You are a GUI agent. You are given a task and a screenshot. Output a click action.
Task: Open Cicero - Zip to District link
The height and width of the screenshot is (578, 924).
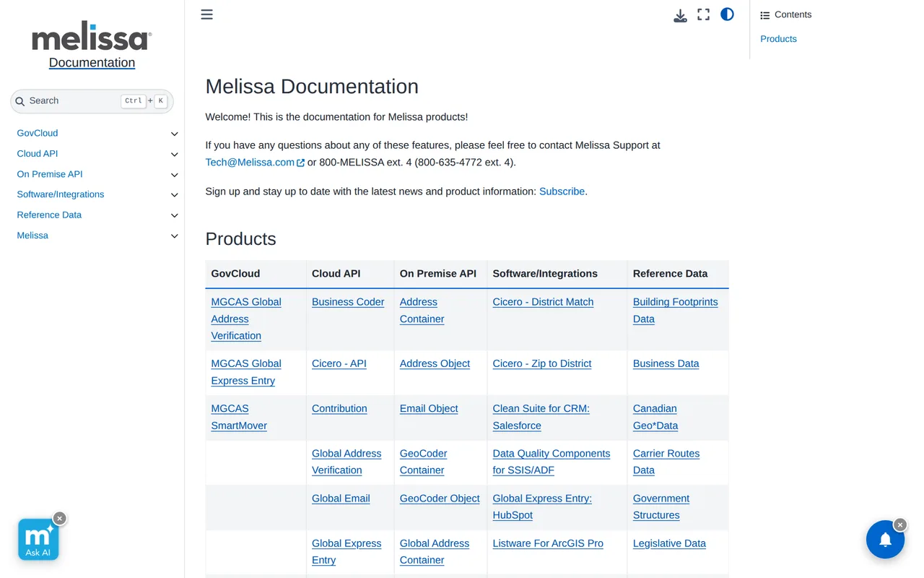point(542,363)
